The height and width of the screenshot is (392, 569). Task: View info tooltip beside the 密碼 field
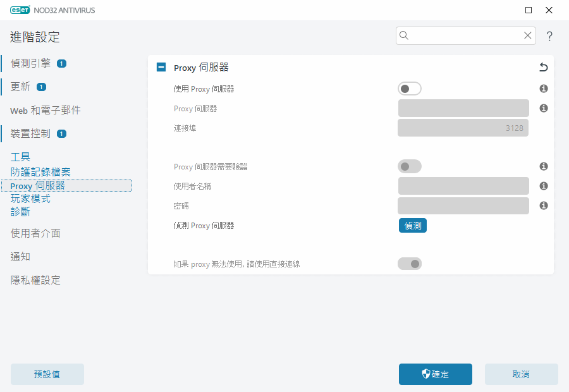[543, 205]
